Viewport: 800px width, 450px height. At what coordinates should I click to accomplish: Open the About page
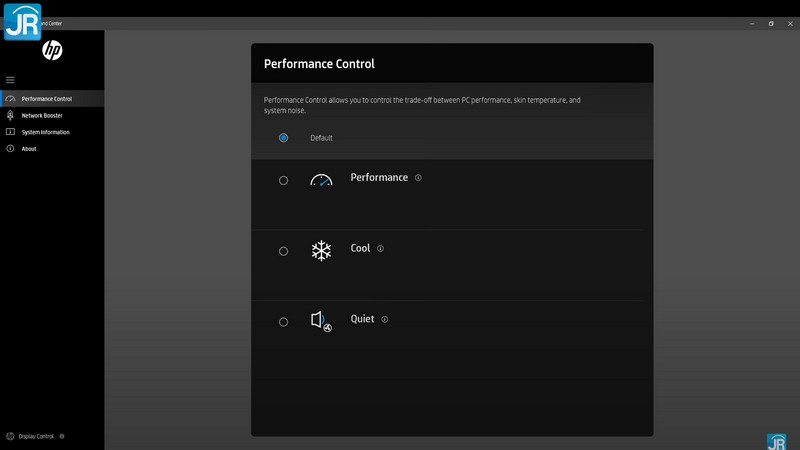point(52,149)
